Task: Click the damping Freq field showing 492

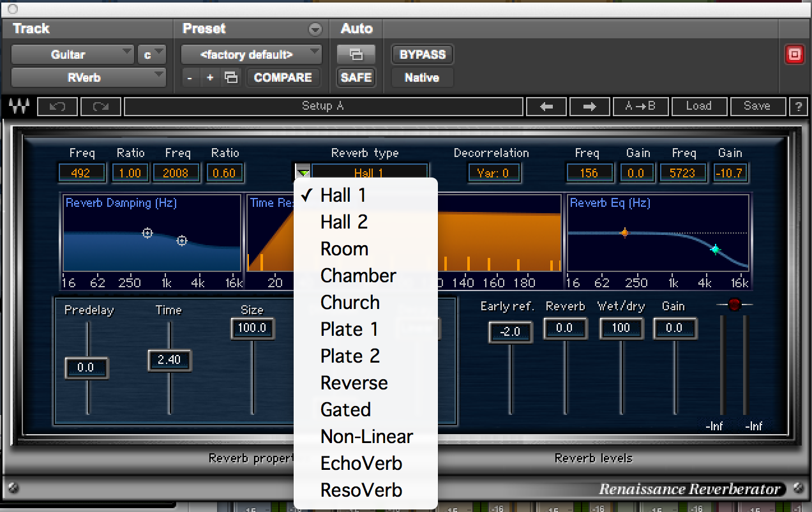Action: (x=82, y=173)
